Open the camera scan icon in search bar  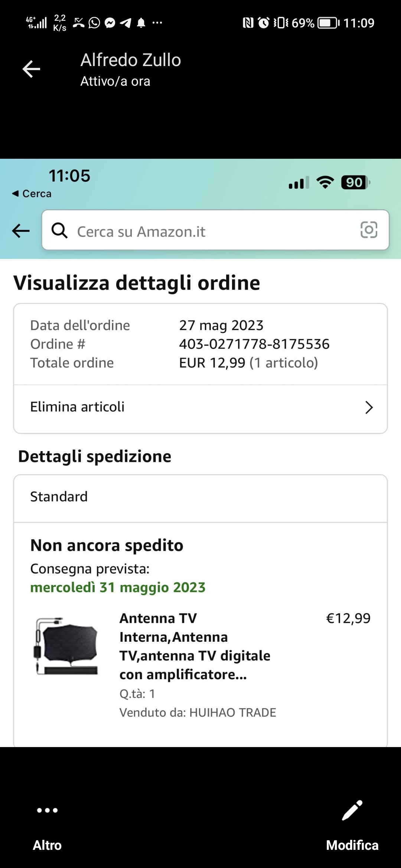(x=369, y=230)
